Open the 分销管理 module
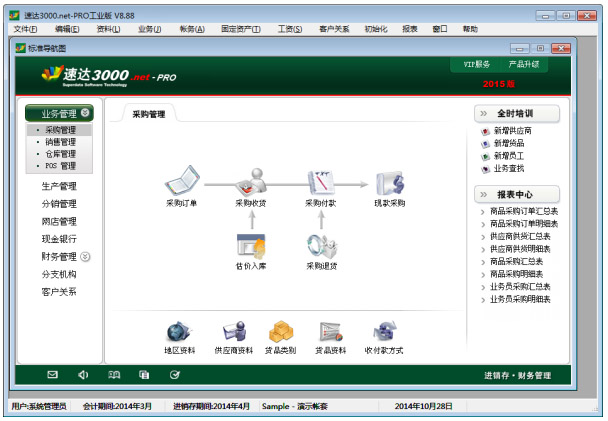This screenshot has height=421, width=608. point(59,204)
